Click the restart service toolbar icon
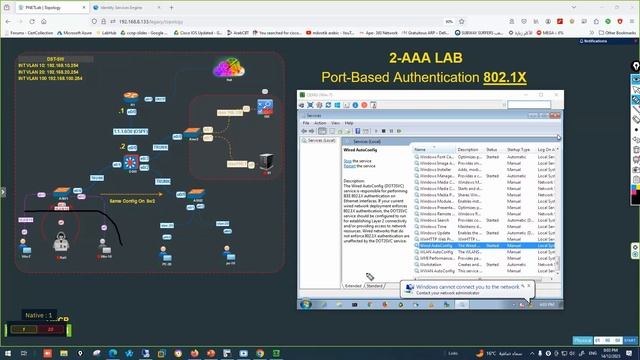Screen dimensions: 640x360 pos(399,131)
